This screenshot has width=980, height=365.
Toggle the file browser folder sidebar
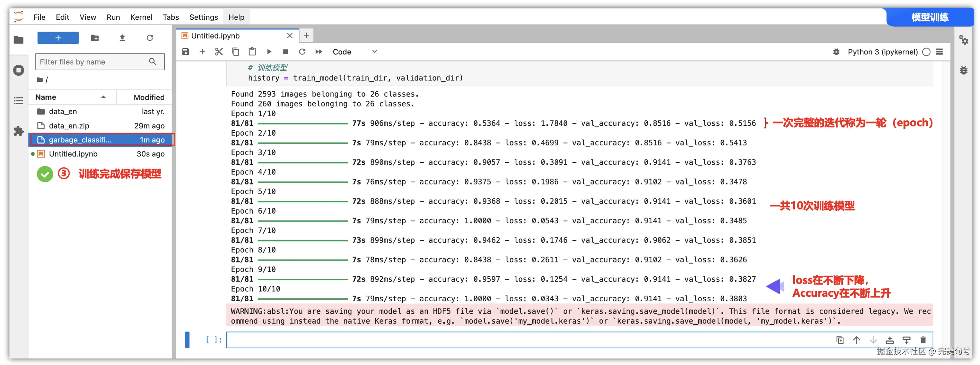click(x=18, y=40)
